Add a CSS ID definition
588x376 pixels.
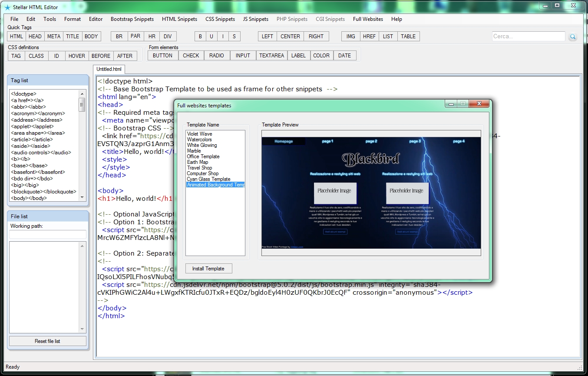pos(56,56)
